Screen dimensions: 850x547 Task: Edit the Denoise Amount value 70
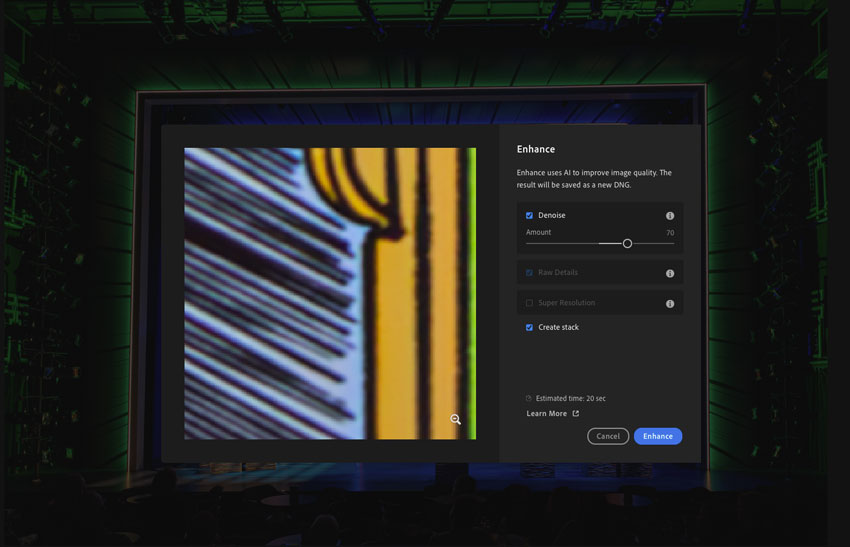pyautogui.click(x=670, y=233)
